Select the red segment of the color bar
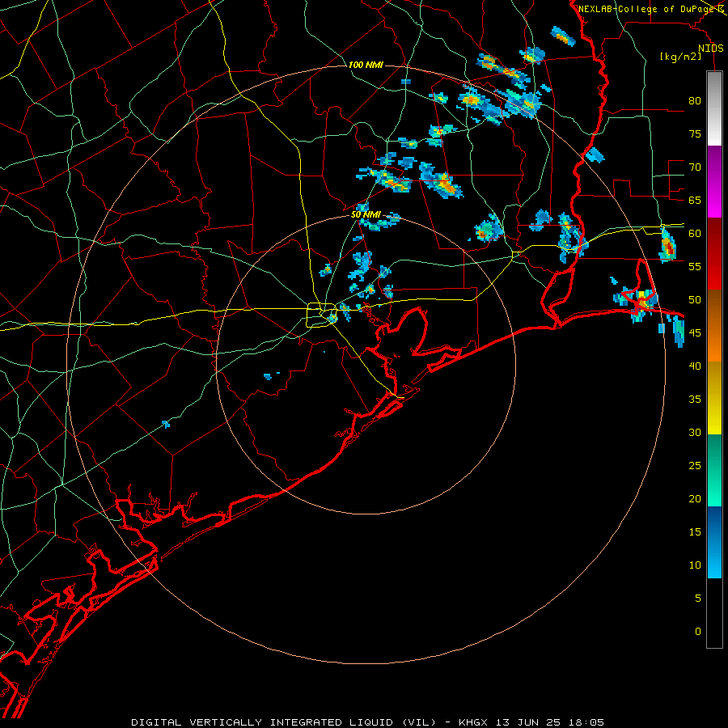 (714, 253)
